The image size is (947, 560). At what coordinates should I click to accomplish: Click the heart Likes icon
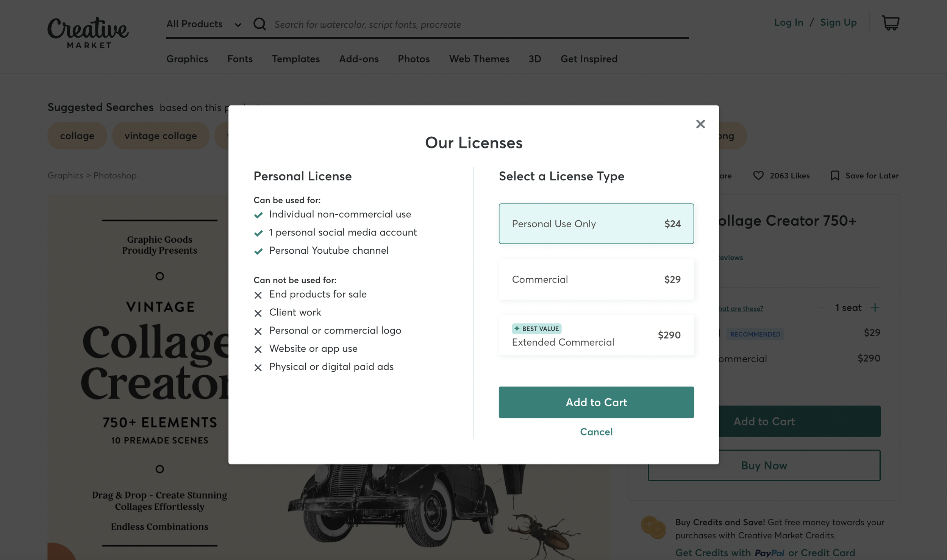(x=758, y=176)
